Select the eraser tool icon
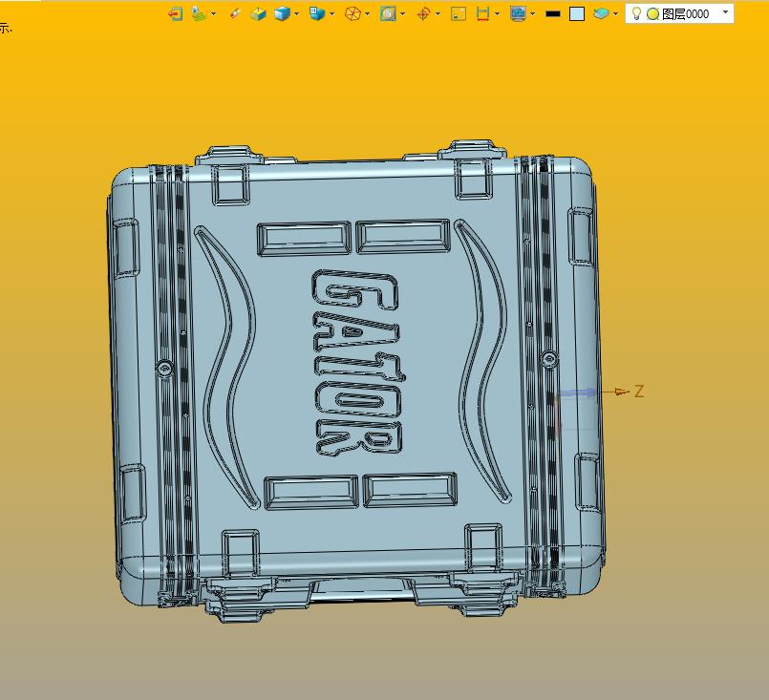 coord(235,13)
